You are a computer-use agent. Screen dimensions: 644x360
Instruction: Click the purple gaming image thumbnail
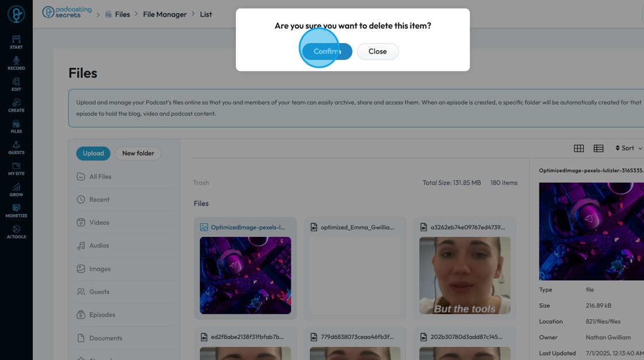click(245, 275)
